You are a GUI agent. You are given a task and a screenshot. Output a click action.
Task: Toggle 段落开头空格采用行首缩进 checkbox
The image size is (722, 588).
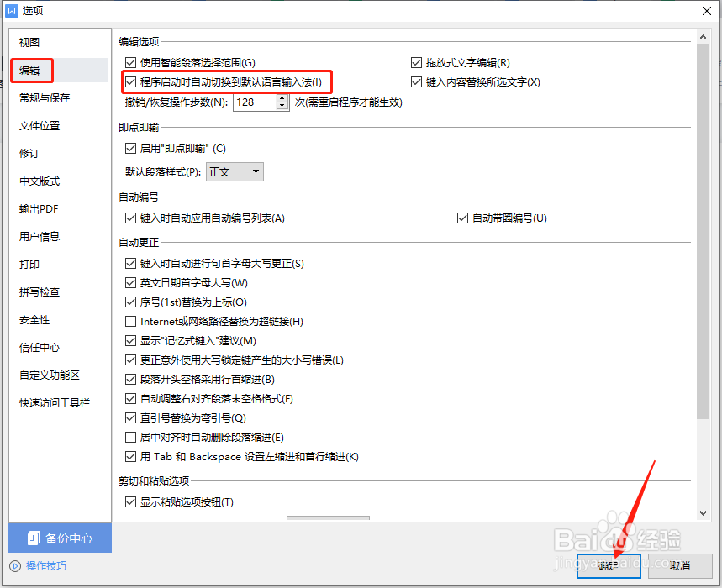coord(131,379)
